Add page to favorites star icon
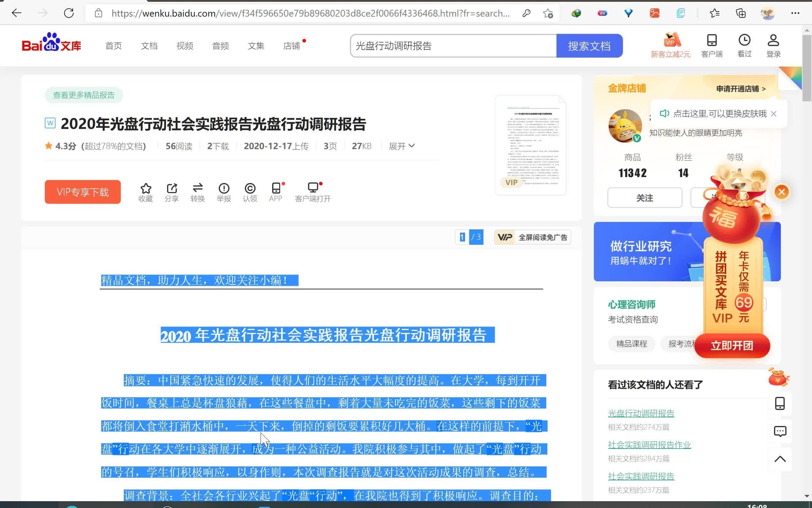This screenshot has height=508, width=812. [x=548, y=13]
